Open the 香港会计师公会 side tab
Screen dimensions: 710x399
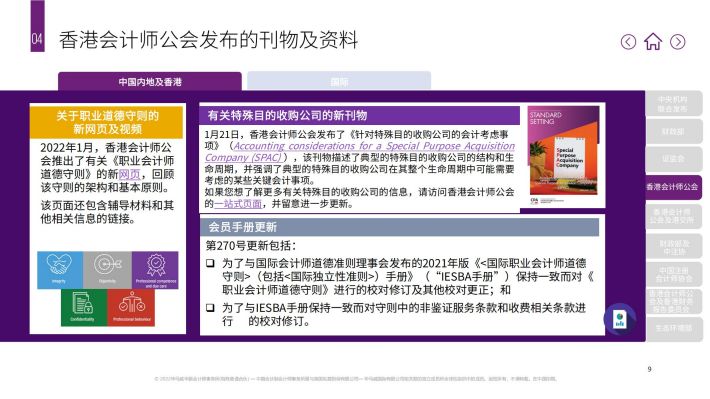click(x=673, y=187)
